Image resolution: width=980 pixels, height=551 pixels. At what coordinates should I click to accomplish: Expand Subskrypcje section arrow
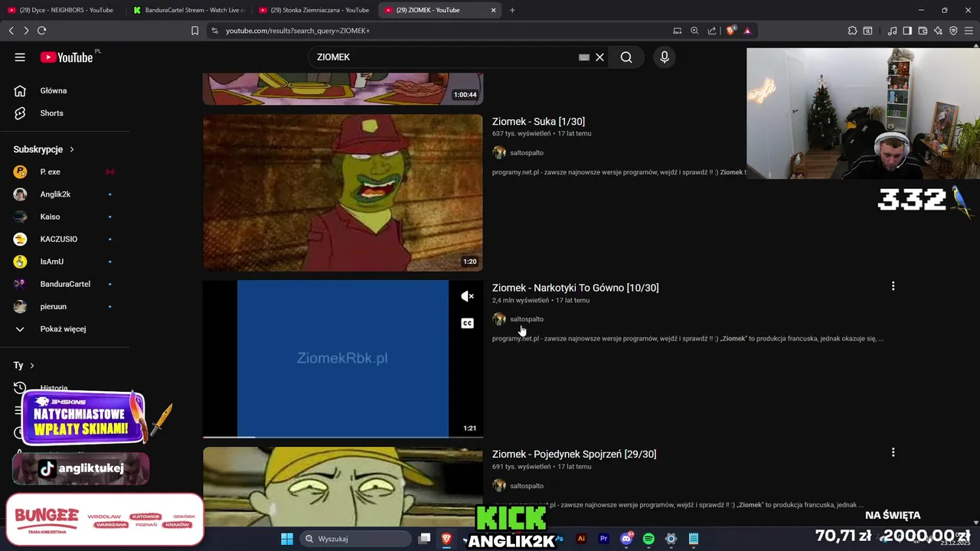tap(72, 149)
